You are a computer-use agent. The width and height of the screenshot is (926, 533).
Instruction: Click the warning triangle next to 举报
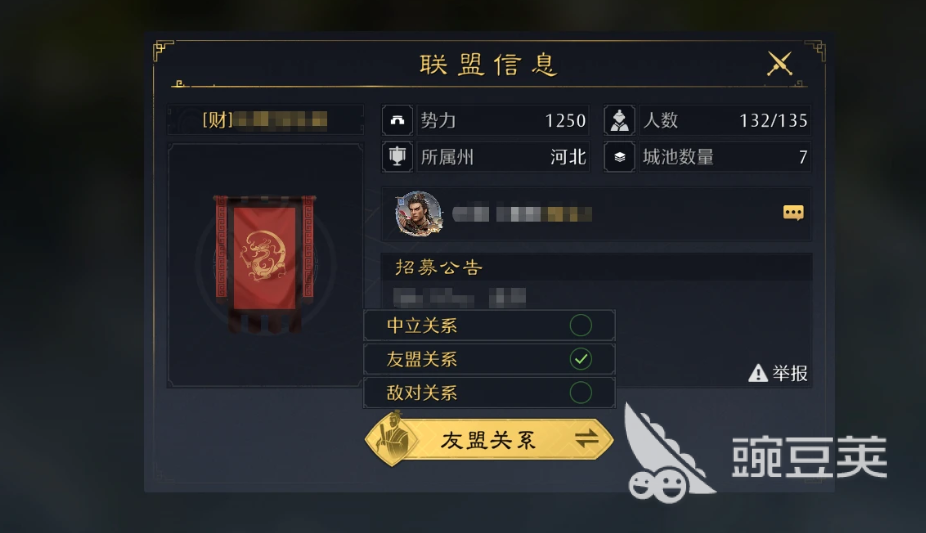pos(758,373)
